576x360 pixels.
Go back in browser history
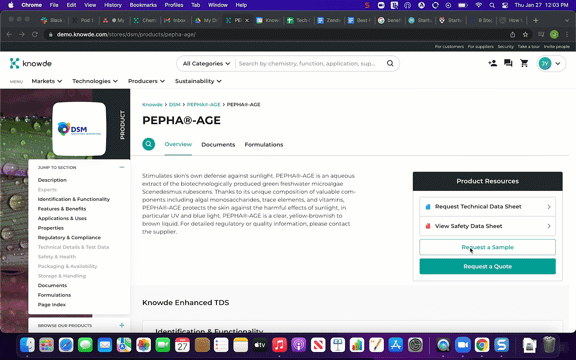point(10,34)
